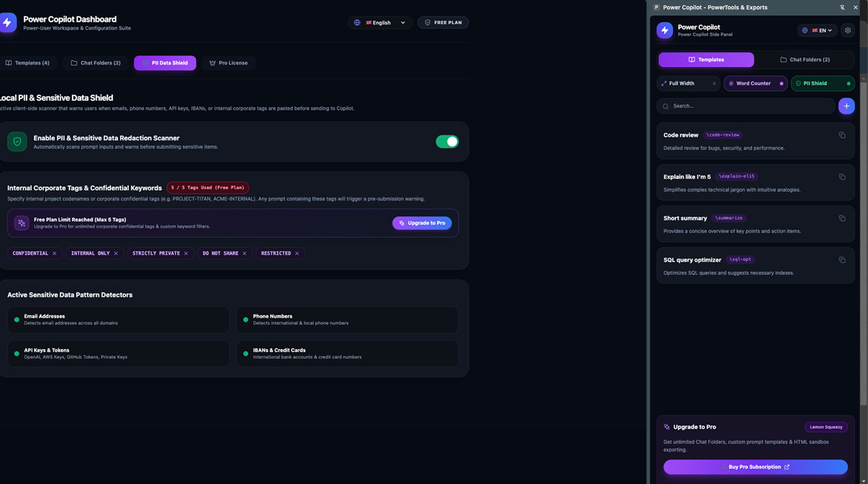Viewport: 868px width, 484px height.
Task: Click Buy Pro Subscription button
Action: [x=755, y=467]
